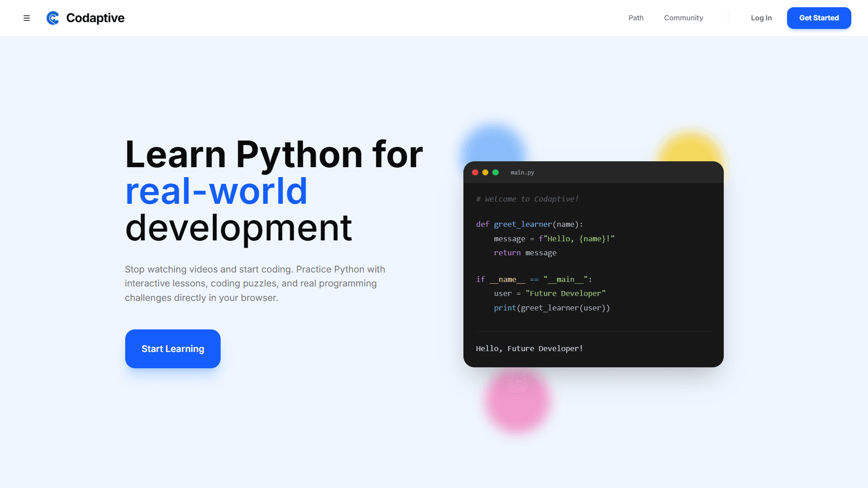The height and width of the screenshot is (488, 868).
Task: Click the green dot in code window
Action: click(x=495, y=173)
